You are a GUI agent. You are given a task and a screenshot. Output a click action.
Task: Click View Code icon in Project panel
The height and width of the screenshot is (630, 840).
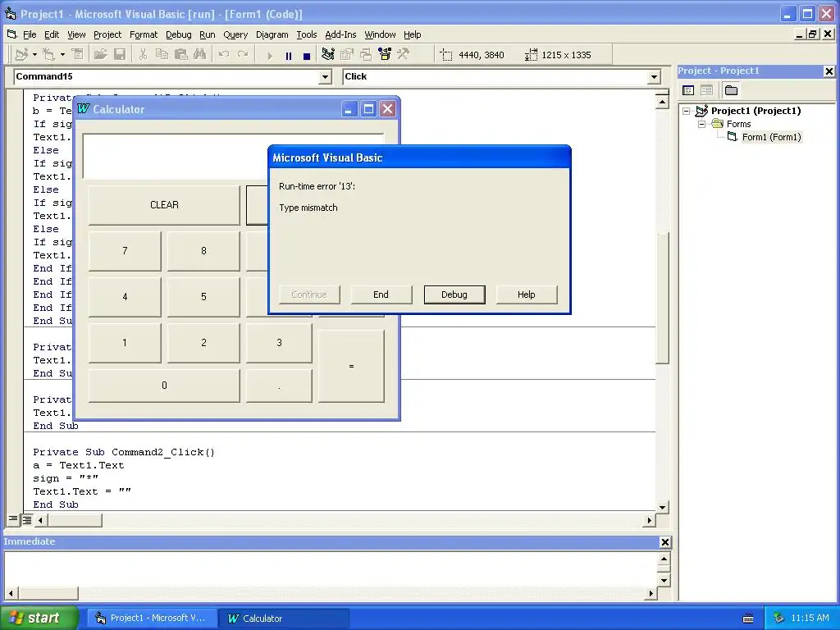pos(688,90)
